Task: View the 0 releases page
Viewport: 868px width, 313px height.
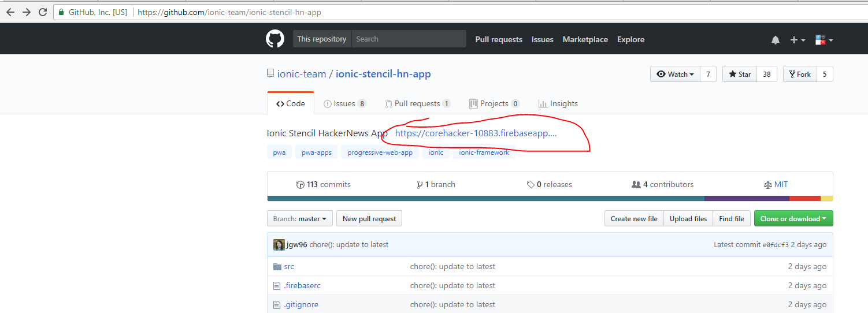Action: coord(549,184)
